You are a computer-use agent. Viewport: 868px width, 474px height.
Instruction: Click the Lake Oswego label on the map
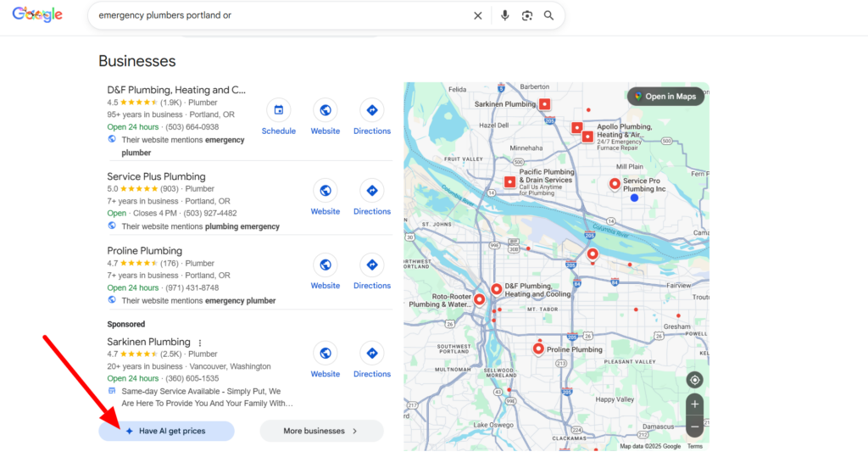pos(493,425)
